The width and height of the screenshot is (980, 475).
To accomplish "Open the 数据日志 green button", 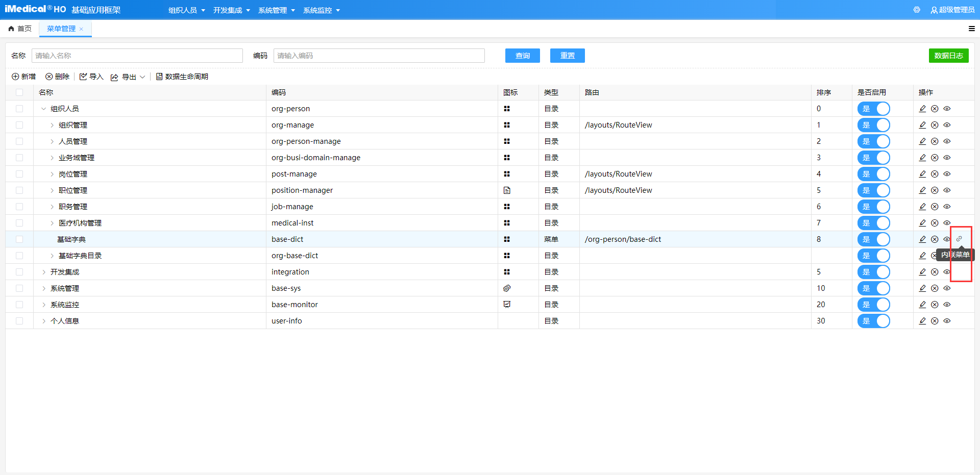I will pyautogui.click(x=948, y=56).
